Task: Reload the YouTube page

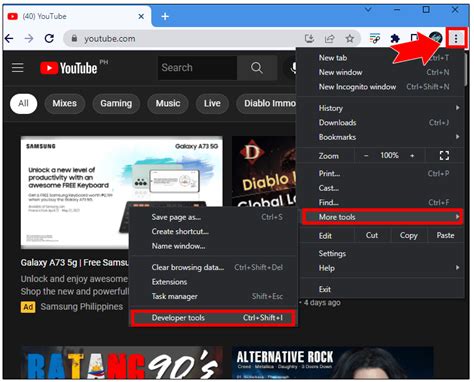Action: click(x=49, y=39)
